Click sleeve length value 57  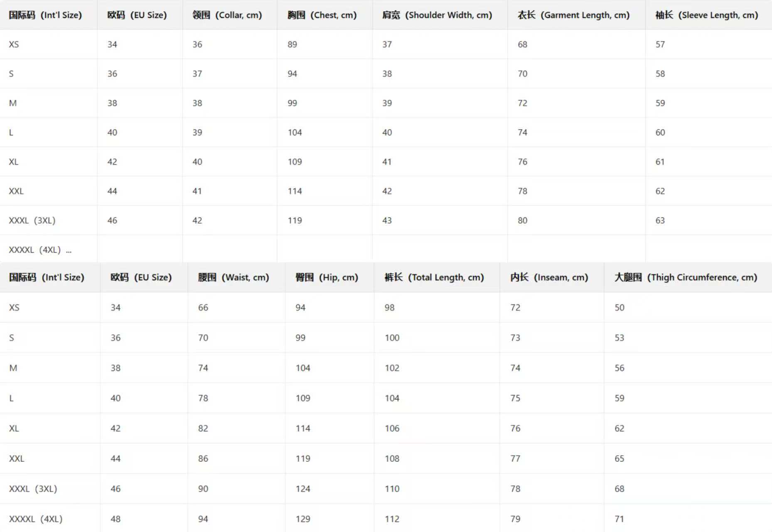(660, 44)
